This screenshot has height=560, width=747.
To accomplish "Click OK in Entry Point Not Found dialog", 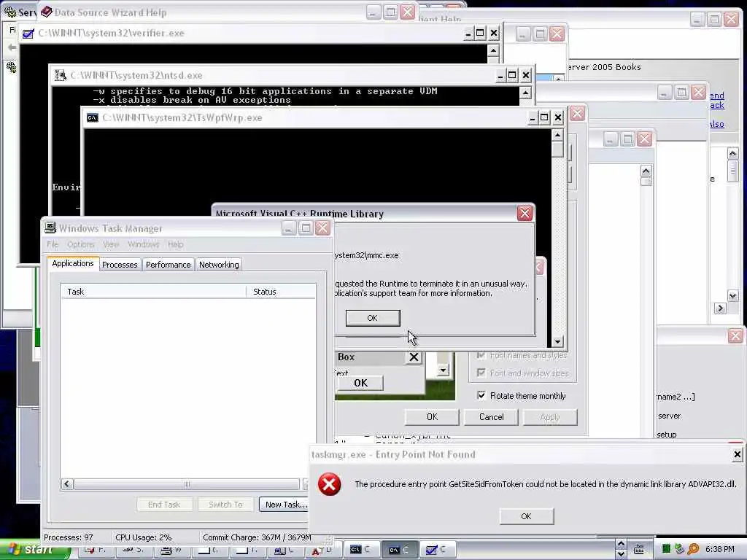I will pos(527,516).
